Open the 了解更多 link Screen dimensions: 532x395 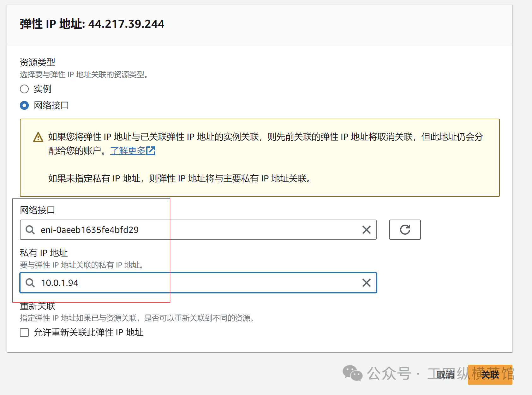click(128, 151)
